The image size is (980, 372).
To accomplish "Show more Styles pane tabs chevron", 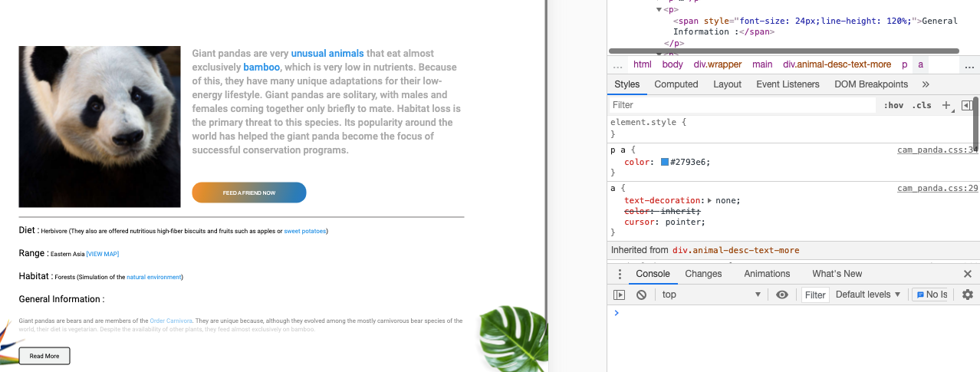I will (926, 84).
